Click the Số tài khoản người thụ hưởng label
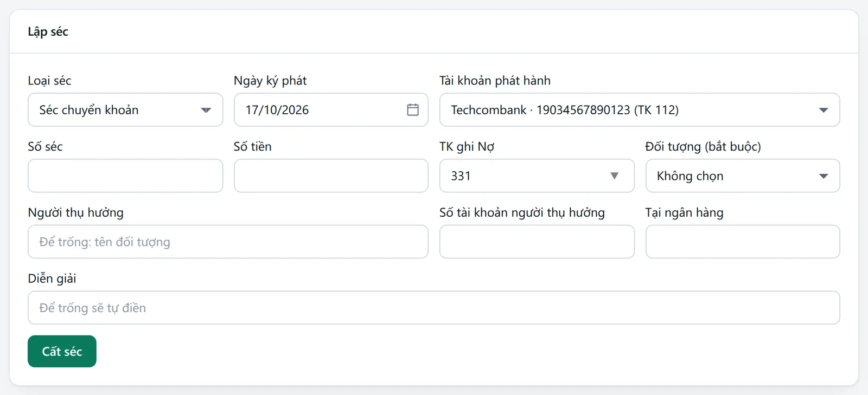 [x=522, y=213]
